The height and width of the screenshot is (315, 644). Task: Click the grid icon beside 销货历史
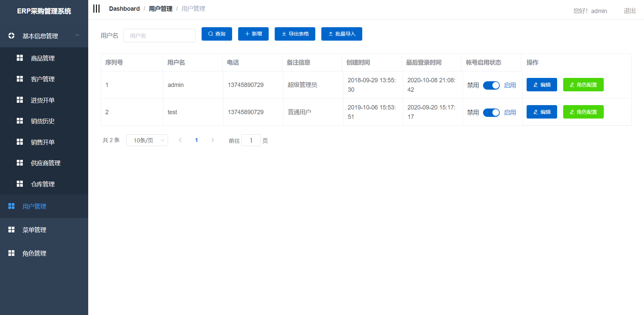[x=20, y=121]
